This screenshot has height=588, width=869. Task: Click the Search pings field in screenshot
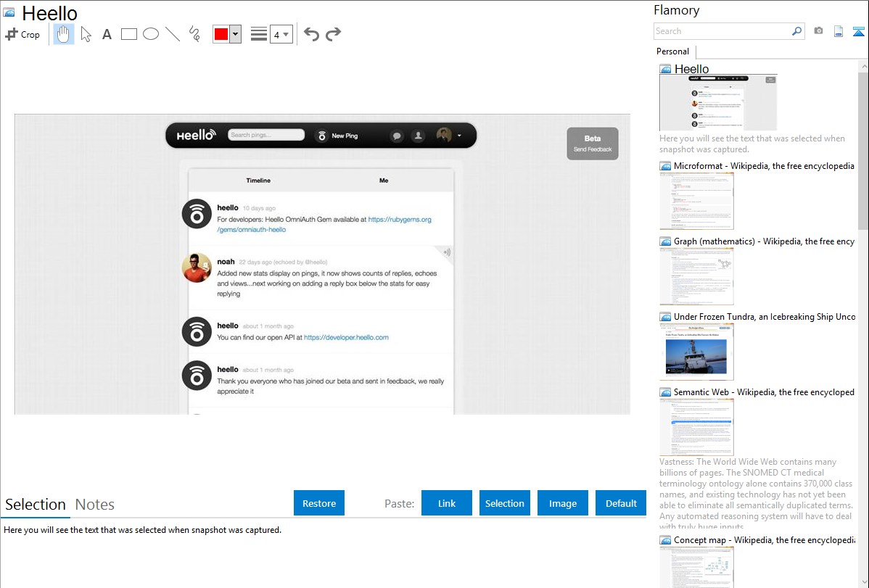point(266,135)
